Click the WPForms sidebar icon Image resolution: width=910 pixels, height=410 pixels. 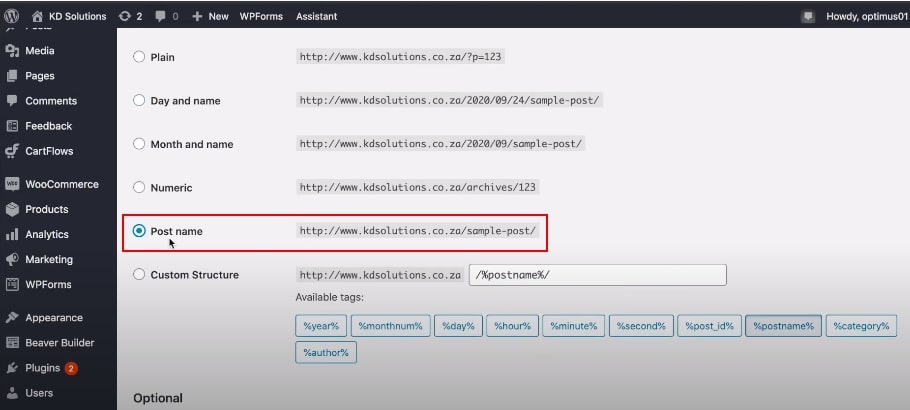click(x=12, y=285)
